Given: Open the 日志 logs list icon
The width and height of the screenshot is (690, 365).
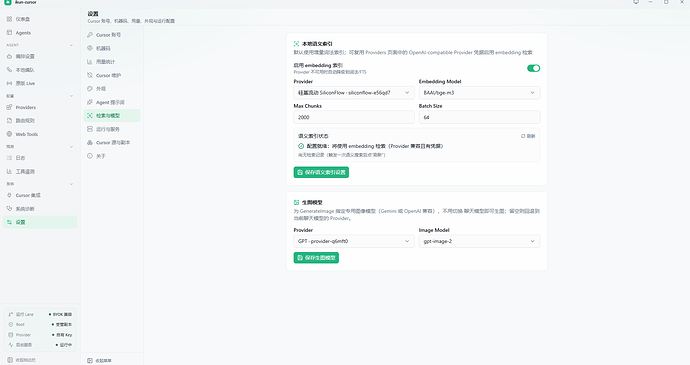Looking at the screenshot, I should [x=9, y=158].
